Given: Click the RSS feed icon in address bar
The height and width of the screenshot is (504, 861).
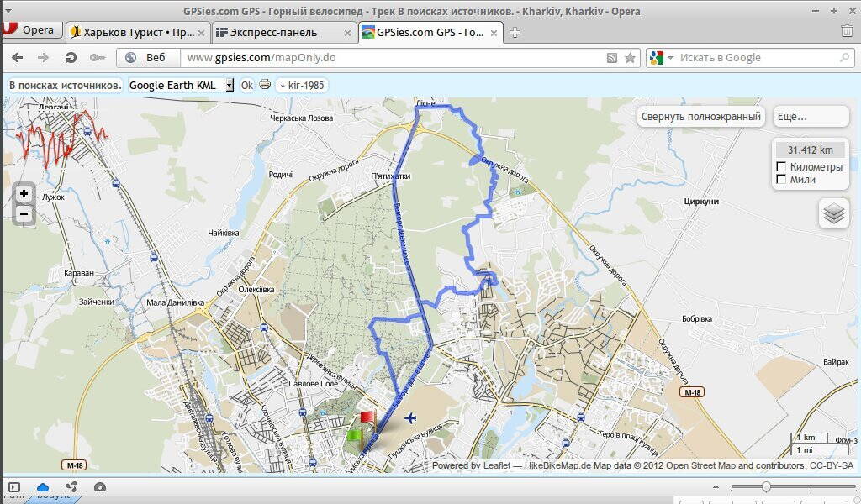Looking at the screenshot, I should click(613, 58).
